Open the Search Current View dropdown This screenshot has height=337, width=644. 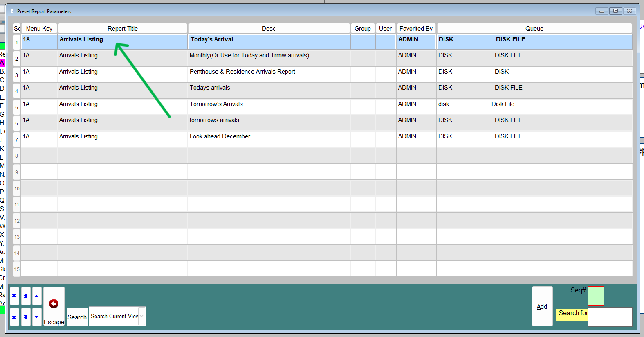click(x=141, y=316)
